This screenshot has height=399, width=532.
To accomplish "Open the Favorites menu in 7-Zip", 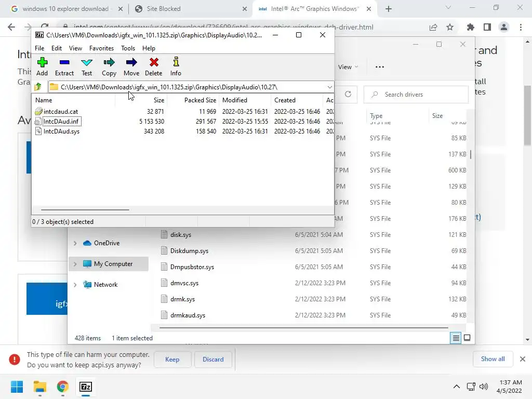I will coord(101,48).
